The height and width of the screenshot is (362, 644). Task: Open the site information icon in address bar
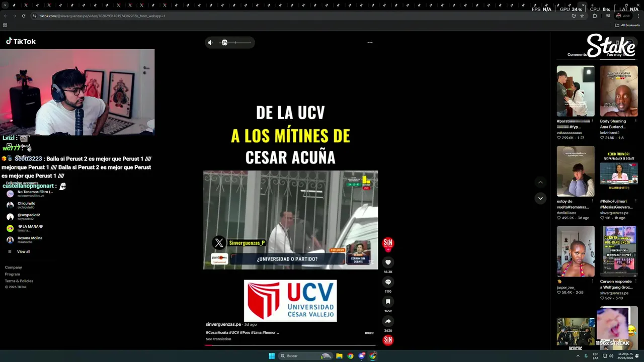pyautogui.click(x=34, y=16)
